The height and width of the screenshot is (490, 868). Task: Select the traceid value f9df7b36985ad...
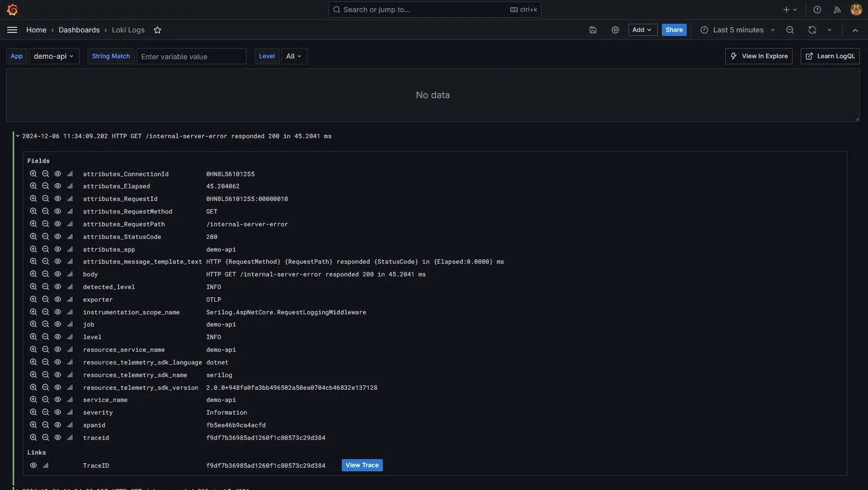(x=265, y=438)
